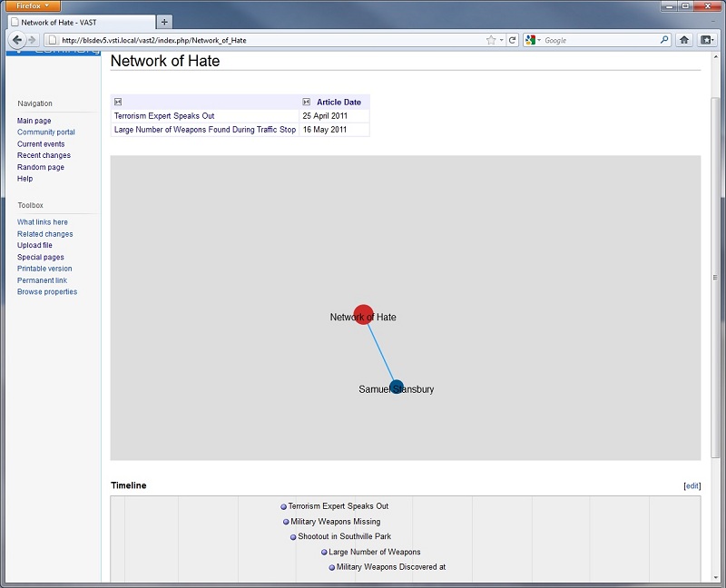Image resolution: width=726 pixels, height=588 pixels.
Task: Open the Permanent link
Action: [x=42, y=280]
